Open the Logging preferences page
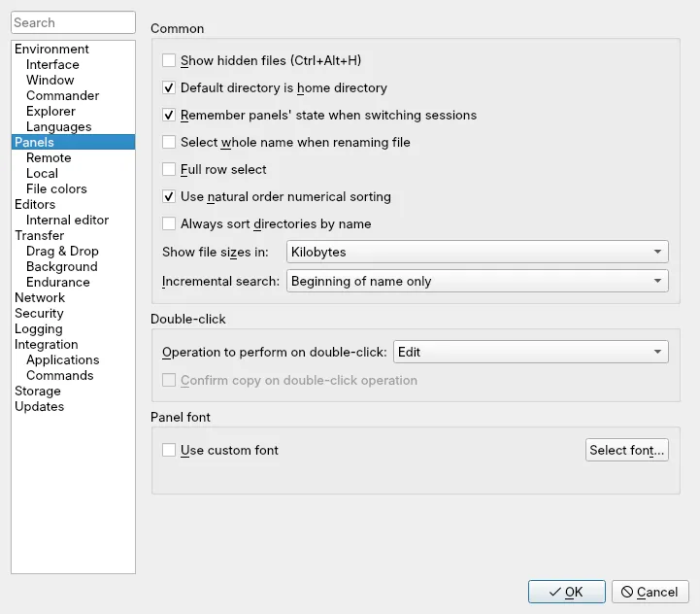The image size is (700, 614). tap(39, 329)
